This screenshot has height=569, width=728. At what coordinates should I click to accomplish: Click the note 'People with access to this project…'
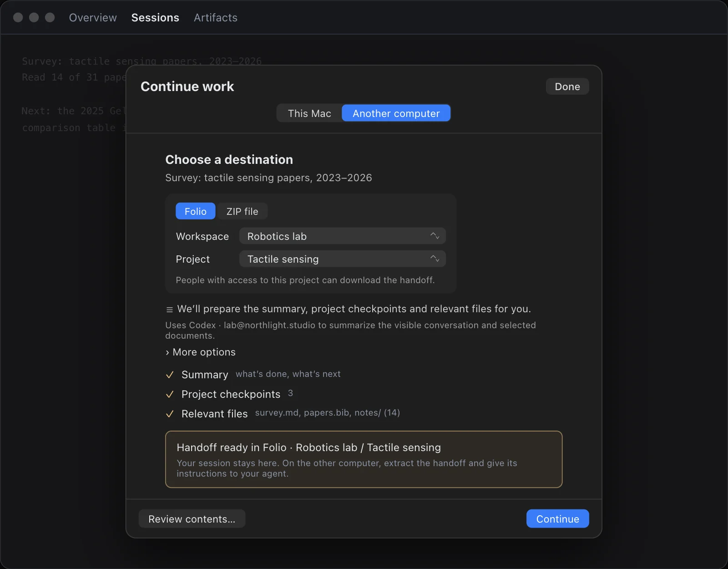[x=305, y=280]
